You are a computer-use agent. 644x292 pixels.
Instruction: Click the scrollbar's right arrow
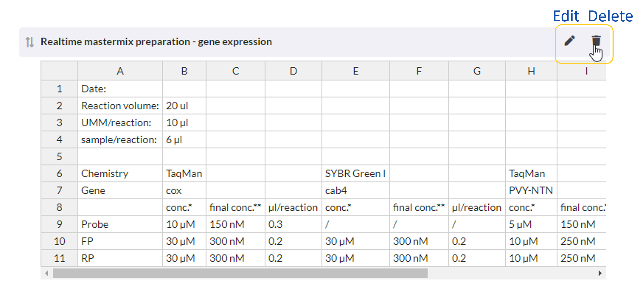(x=600, y=273)
